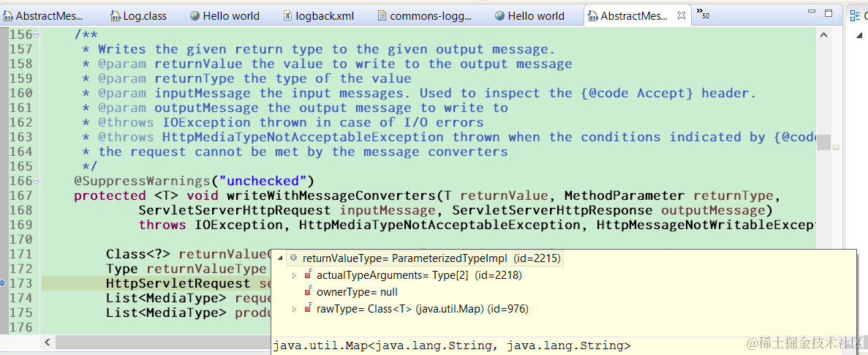The width and height of the screenshot is (868, 355).
Task: Show the hidden editors list (»50)
Action: (x=703, y=13)
